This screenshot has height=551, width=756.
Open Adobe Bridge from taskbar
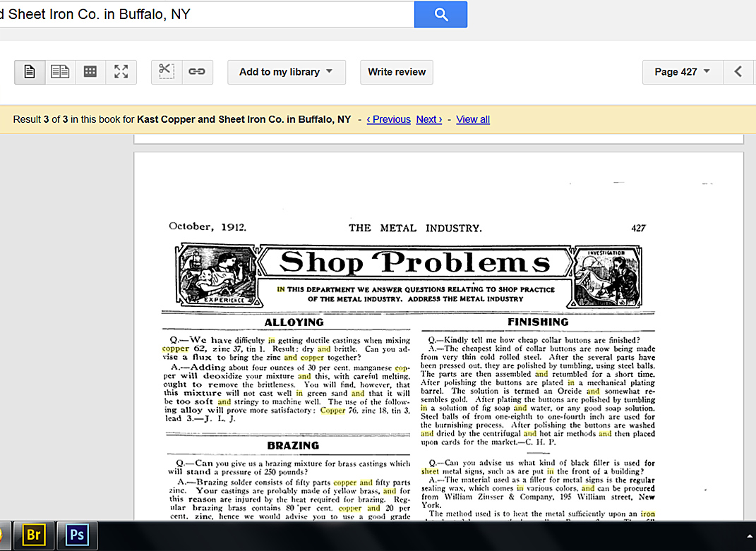tap(34, 535)
